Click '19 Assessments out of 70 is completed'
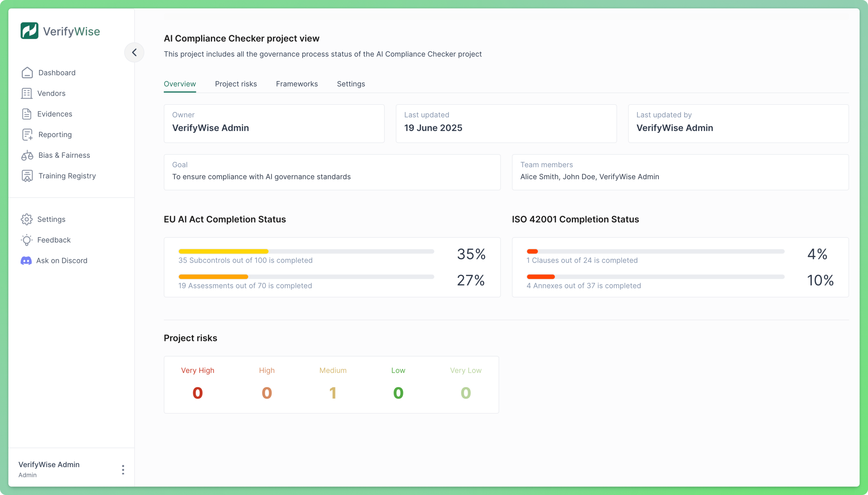 pyautogui.click(x=245, y=286)
